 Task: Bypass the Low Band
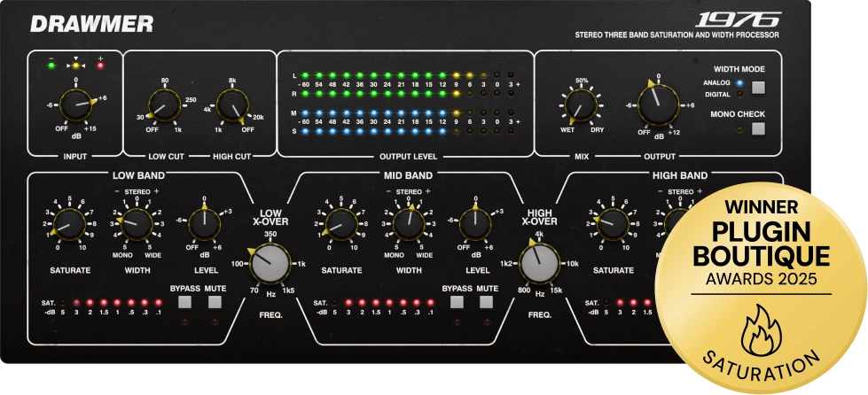click(185, 302)
